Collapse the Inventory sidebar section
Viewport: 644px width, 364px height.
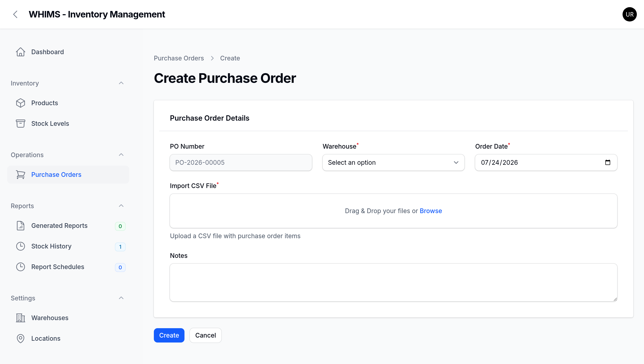(x=121, y=83)
